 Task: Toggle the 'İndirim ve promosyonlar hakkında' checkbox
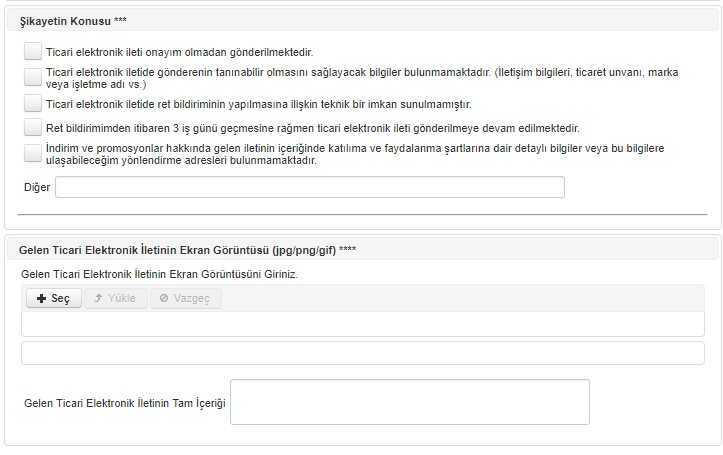pyautogui.click(x=33, y=154)
